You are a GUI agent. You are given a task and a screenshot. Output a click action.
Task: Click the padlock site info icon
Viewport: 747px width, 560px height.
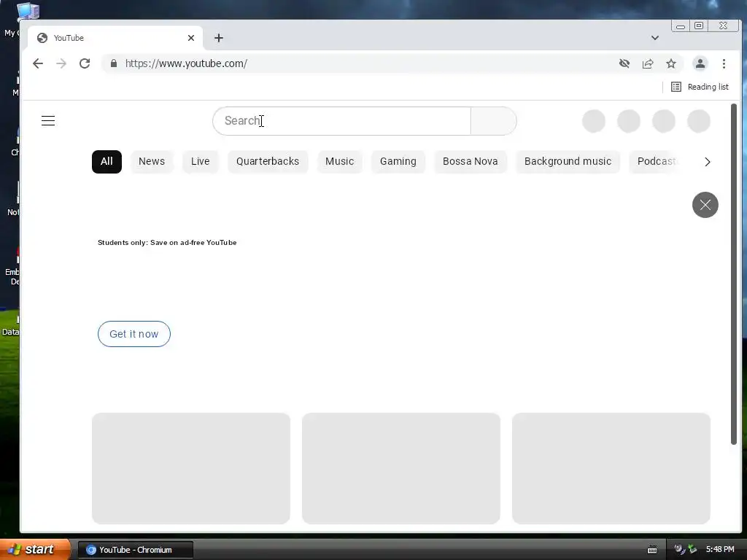[113, 63]
